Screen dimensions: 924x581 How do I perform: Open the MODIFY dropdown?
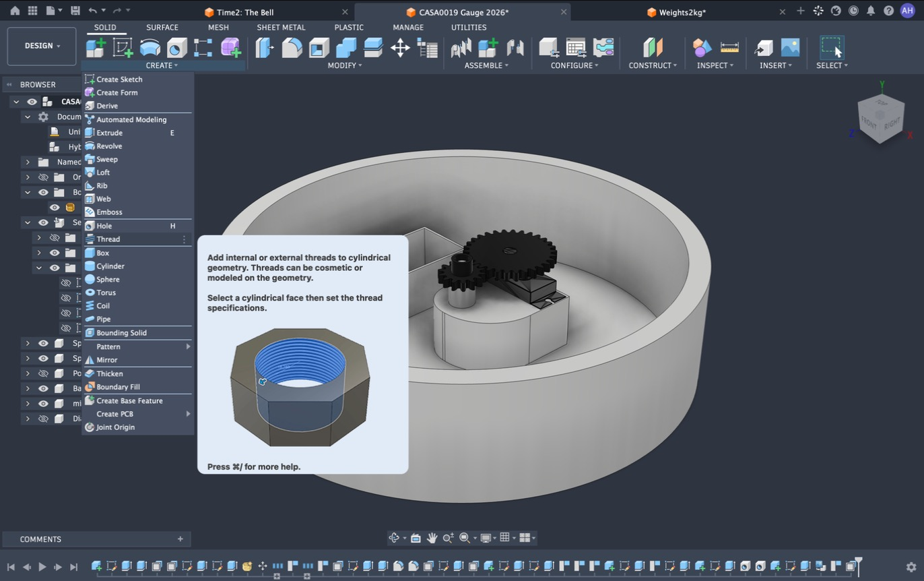point(345,65)
